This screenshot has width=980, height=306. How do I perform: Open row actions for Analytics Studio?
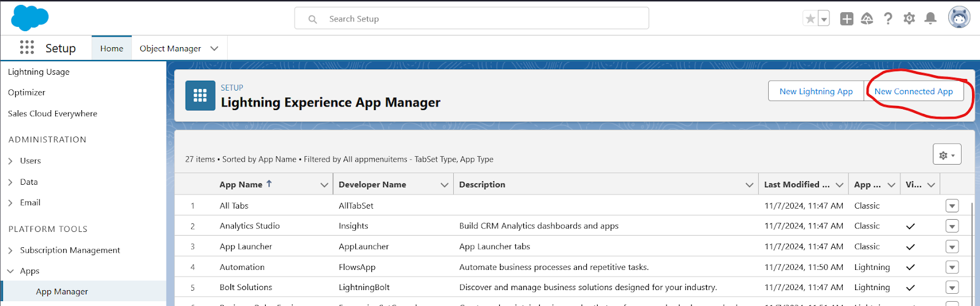pyautogui.click(x=952, y=226)
